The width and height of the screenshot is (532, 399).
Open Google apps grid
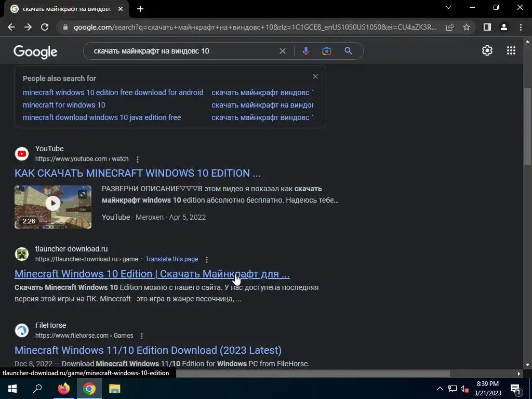511,50
